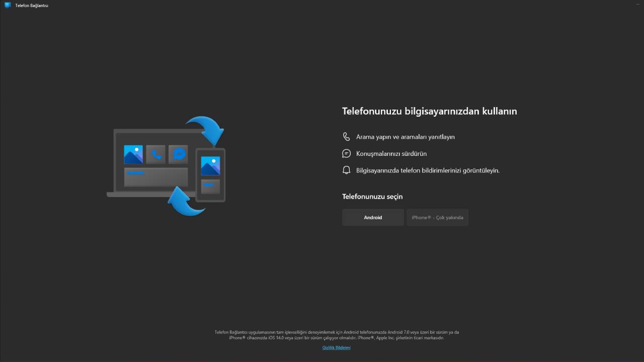Click the Android requirements text at the bottom
The width and height of the screenshot is (644, 362).
pyautogui.click(x=336, y=335)
